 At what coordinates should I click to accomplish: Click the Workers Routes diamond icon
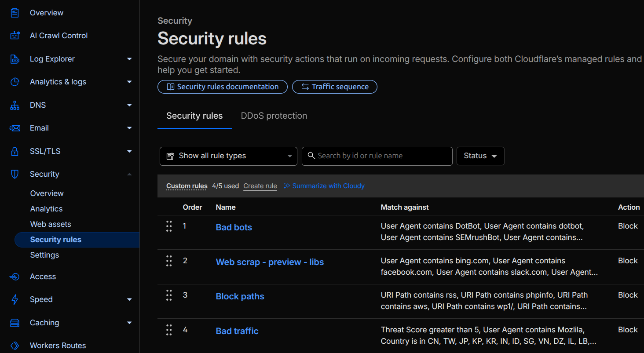coord(15,346)
